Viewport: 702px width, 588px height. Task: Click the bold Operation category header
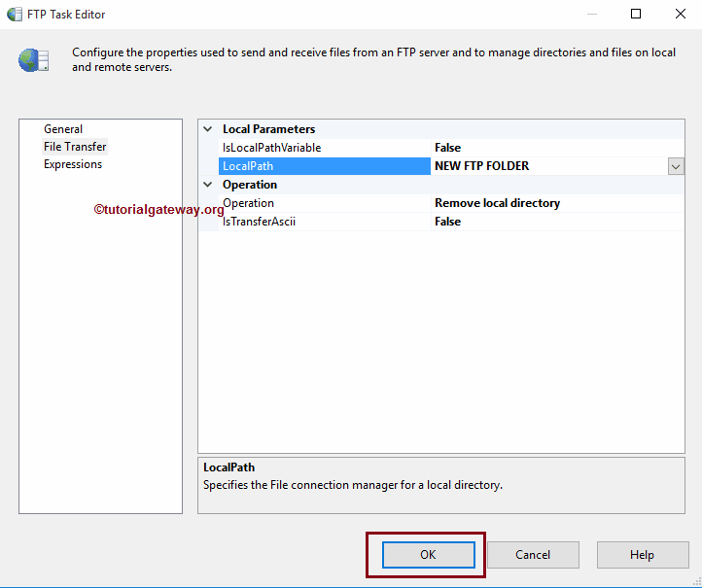click(250, 185)
